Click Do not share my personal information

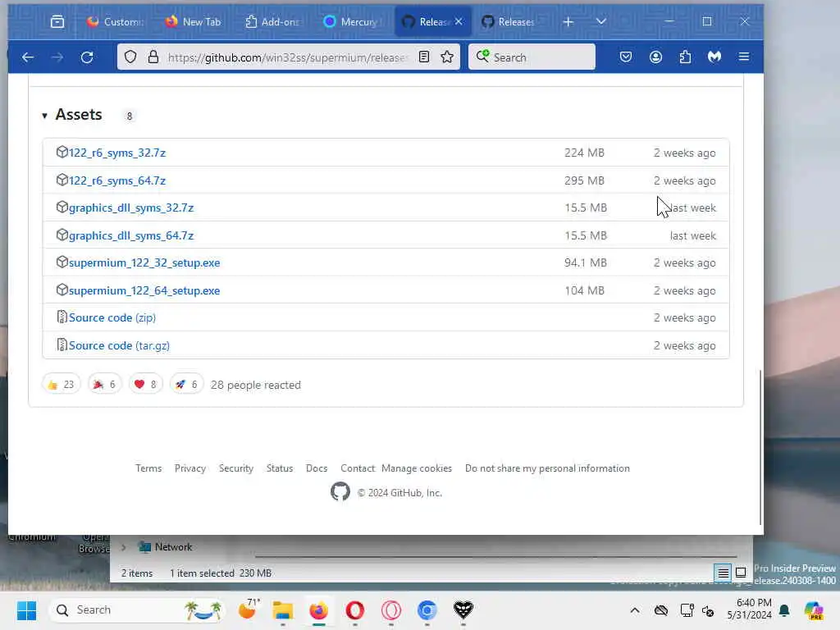[x=547, y=468]
